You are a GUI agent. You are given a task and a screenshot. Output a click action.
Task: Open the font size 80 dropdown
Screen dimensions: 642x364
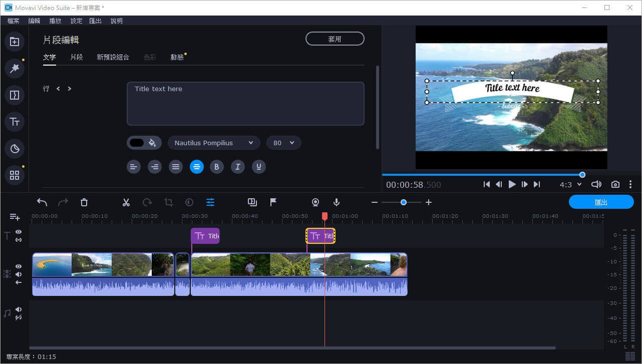point(284,143)
